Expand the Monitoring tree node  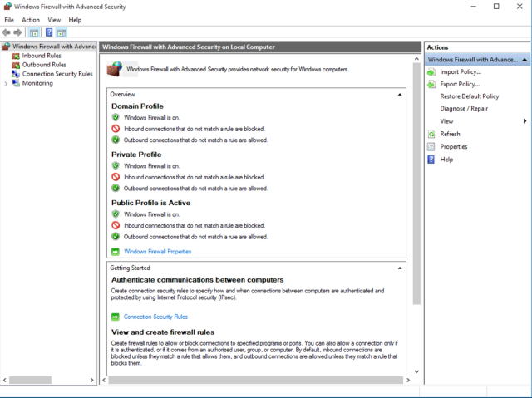[x=6, y=84]
